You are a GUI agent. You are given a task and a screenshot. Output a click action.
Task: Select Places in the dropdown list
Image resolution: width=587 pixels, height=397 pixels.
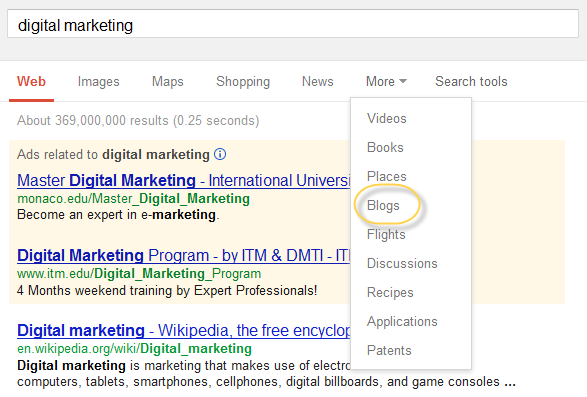coord(387,176)
